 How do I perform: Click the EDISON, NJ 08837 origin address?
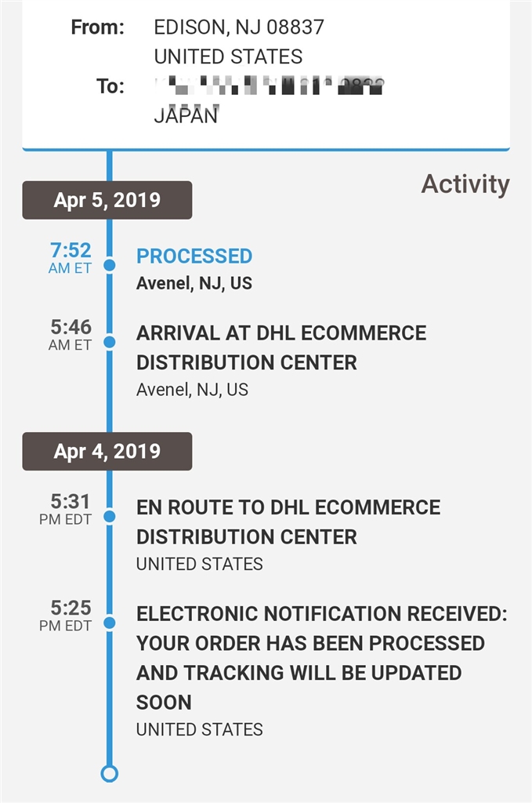click(x=239, y=27)
